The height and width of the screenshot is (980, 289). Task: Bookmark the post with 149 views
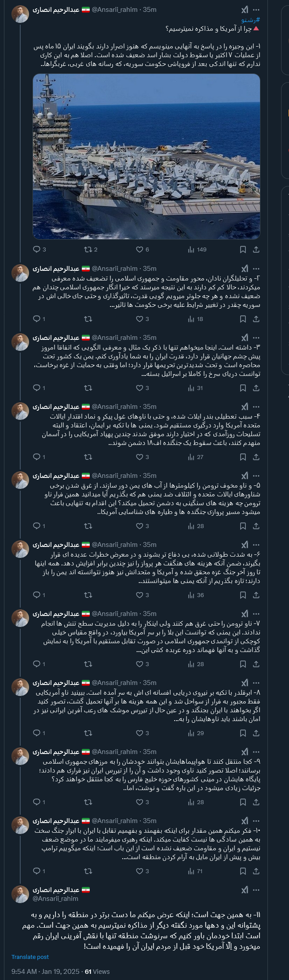point(243,249)
